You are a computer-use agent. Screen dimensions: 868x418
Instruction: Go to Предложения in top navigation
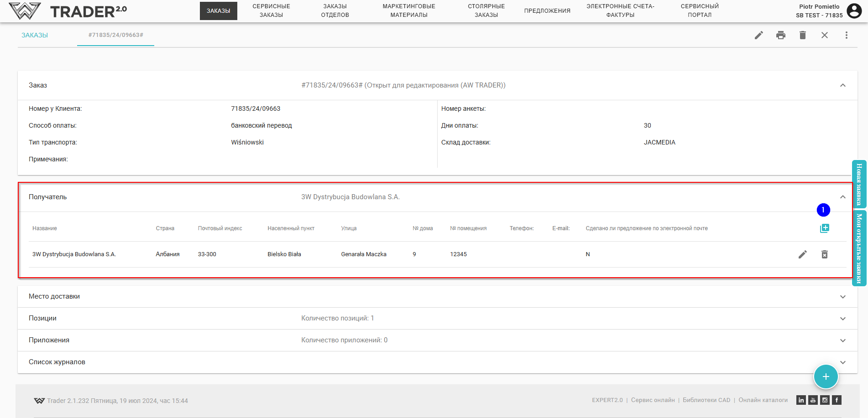pos(547,10)
